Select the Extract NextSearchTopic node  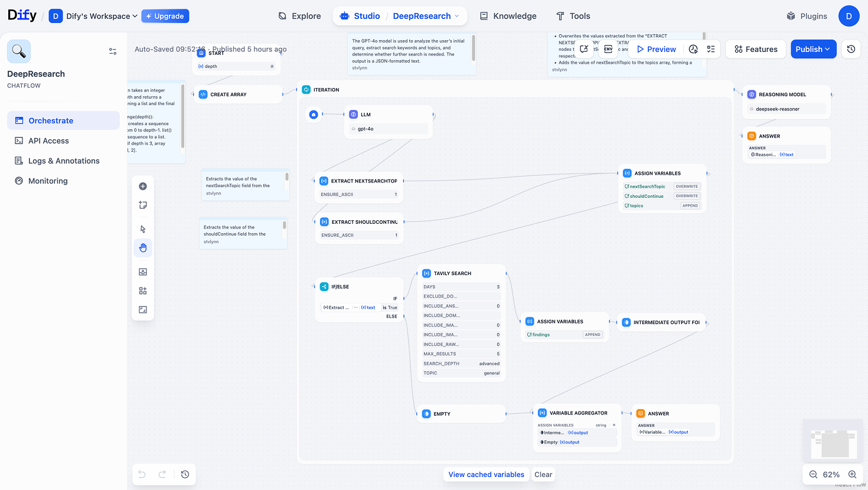pyautogui.click(x=359, y=188)
